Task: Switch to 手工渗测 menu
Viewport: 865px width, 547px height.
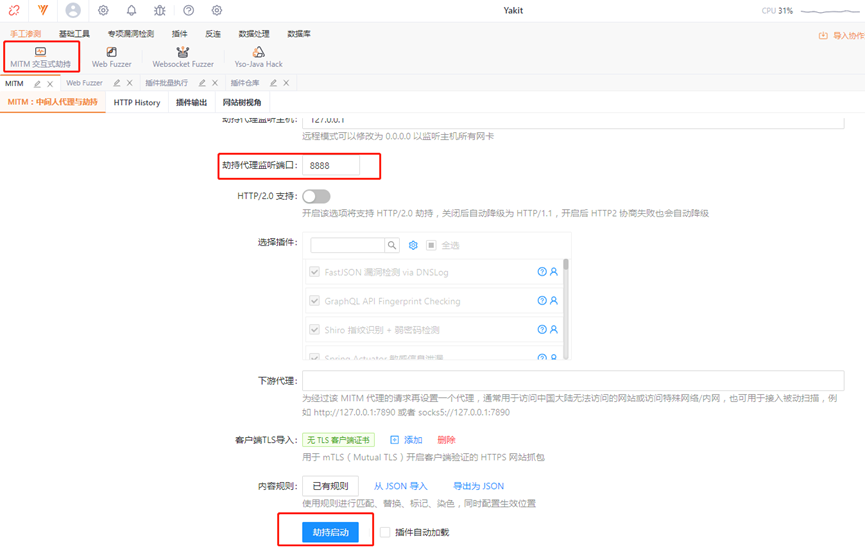Action: (x=25, y=34)
